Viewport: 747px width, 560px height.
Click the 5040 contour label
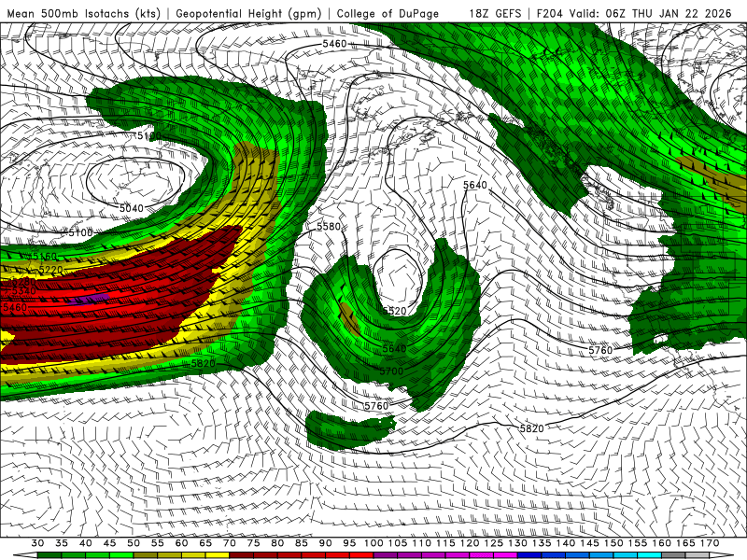[x=131, y=208]
